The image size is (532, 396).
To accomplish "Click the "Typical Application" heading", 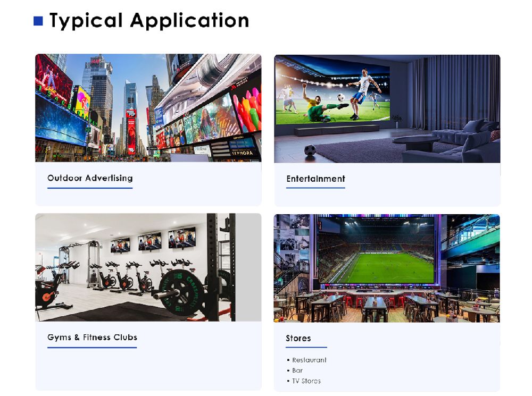I will tap(149, 21).
